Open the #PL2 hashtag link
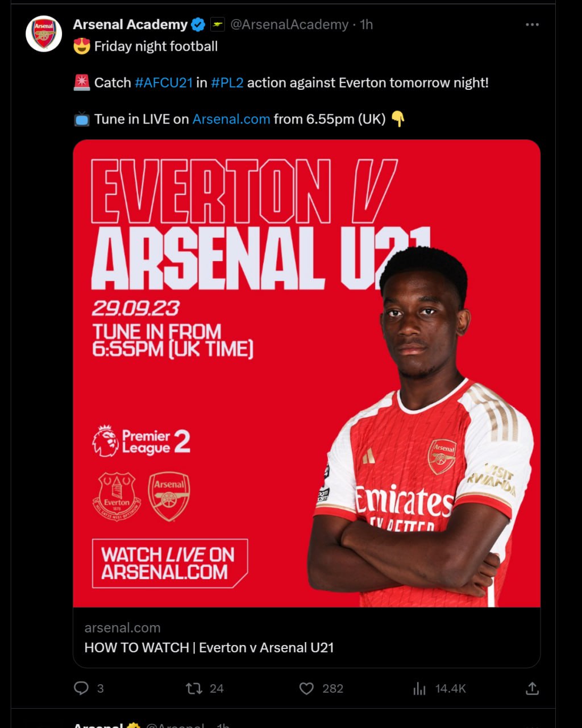The height and width of the screenshot is (728, 582). click(x=227, y=82)
